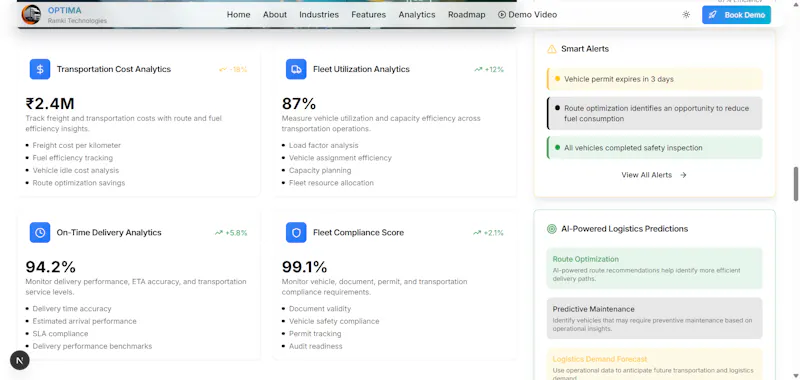Click the ₹2.4M value

[50, 104]
